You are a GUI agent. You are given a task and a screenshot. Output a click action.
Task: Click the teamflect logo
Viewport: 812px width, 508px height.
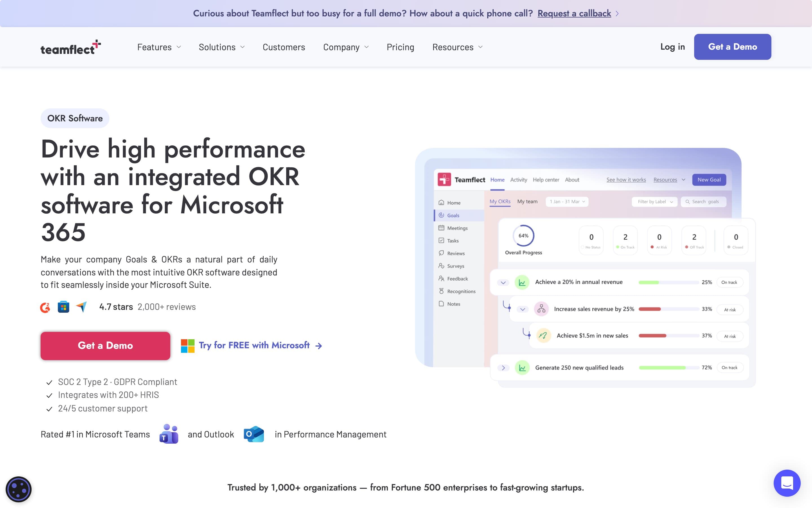70,47
